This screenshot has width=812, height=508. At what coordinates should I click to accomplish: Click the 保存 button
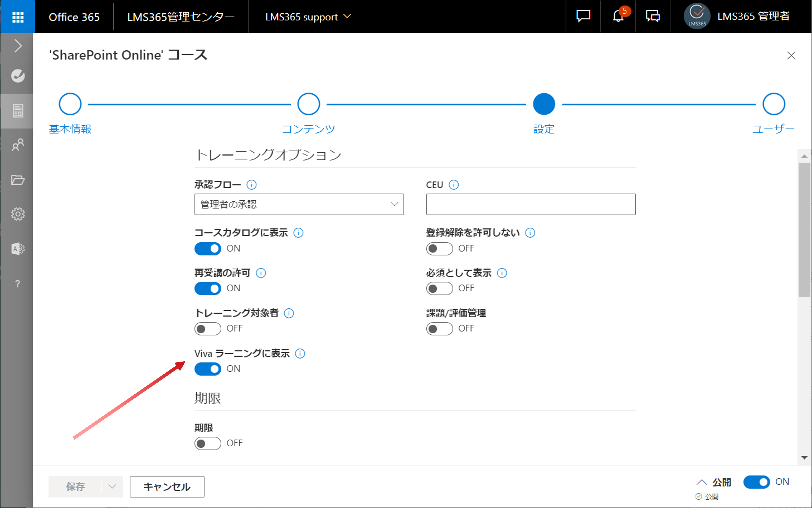[x=75, y=487]
